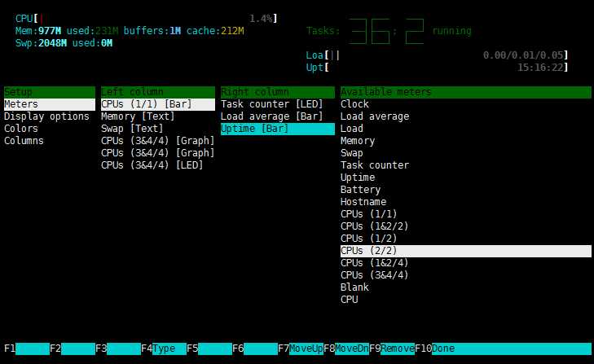This screenshot has width=594, height=364.
Task: Click the Swp text meter line
Action: 64,43
